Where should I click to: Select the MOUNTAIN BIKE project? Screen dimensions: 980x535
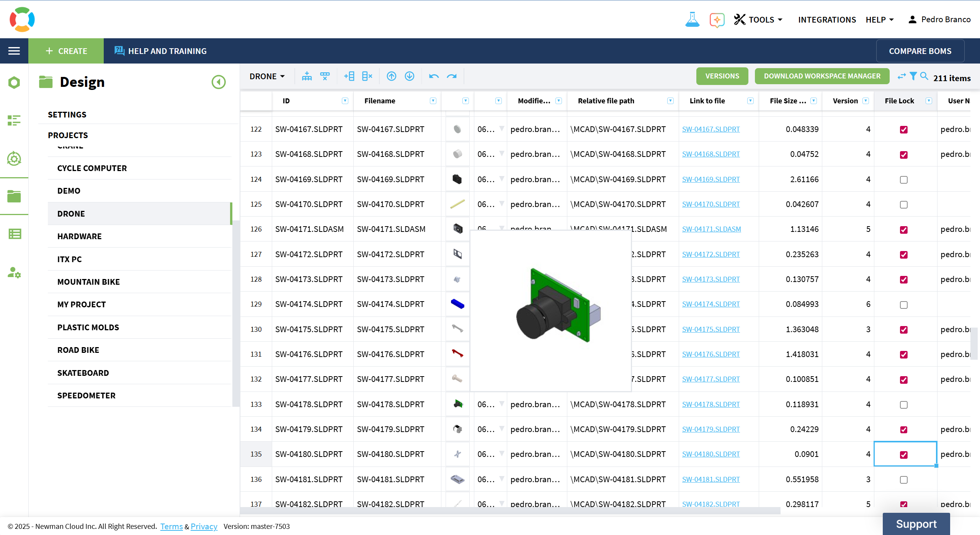tap(88, 282)
